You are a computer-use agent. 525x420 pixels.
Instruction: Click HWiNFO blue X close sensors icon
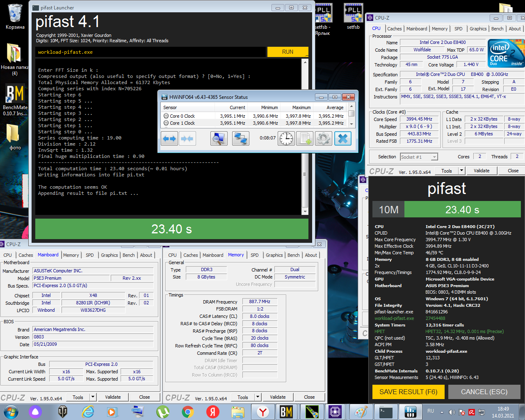click(x=342, y=139)
